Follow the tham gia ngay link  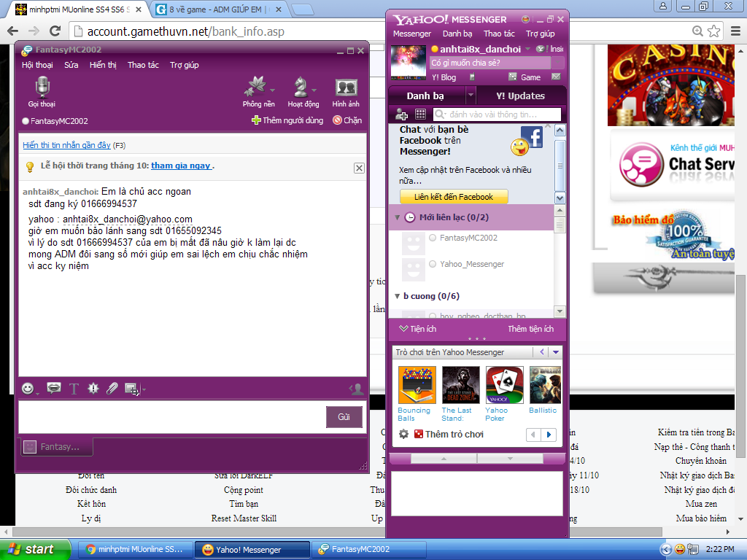pos(181,166)
